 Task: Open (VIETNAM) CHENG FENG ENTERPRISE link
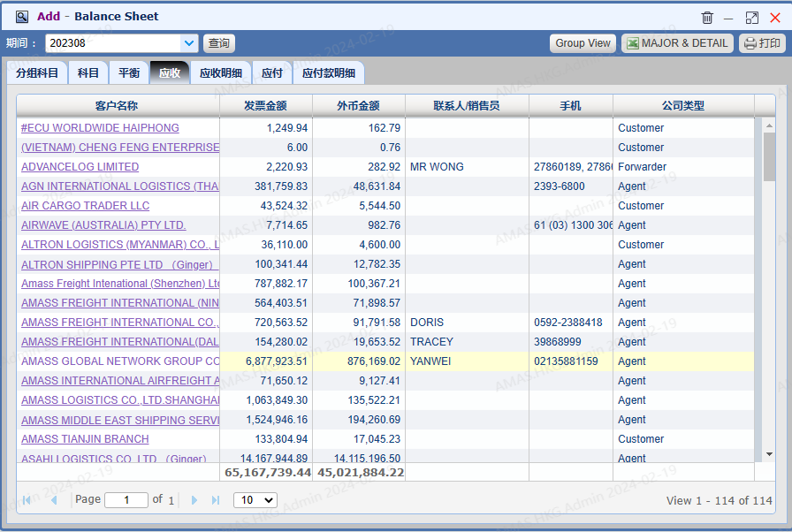click(120, 148)
